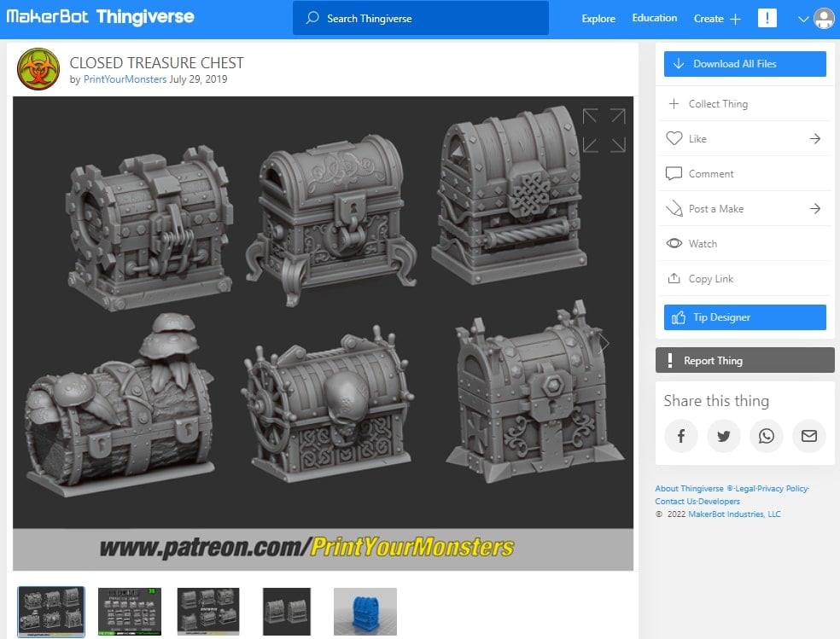Focus the Search Thingiverse field
Image resolution: width=840 pixels, height=639 pixels.
pos(421,18)
